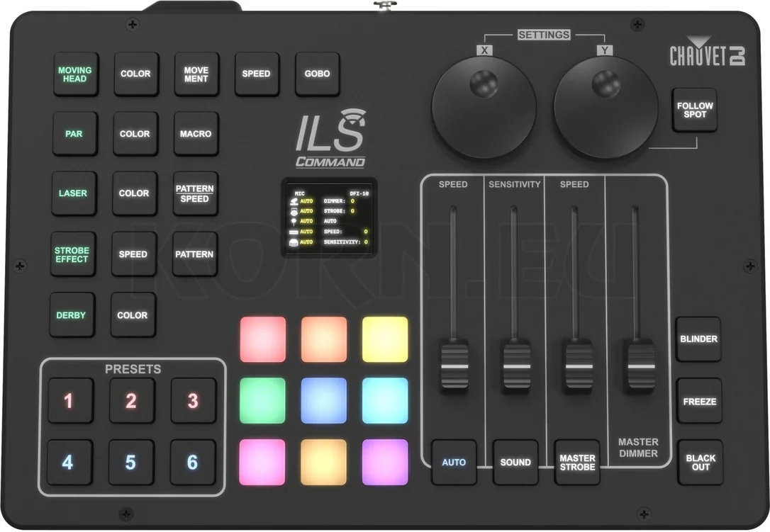Click the Chauvet DJ logo
This screenshot has width=770, height=532.
[x=708, y=51]
